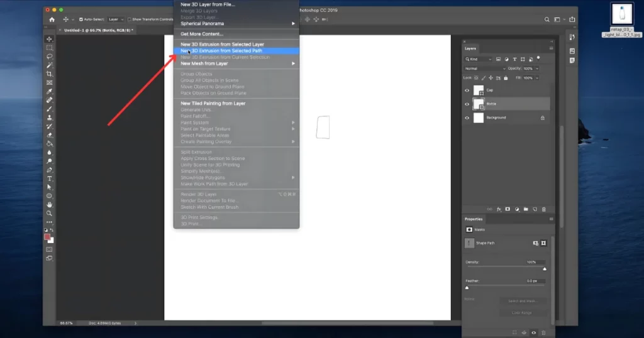Select the Crop tool

tap(49, 74)
